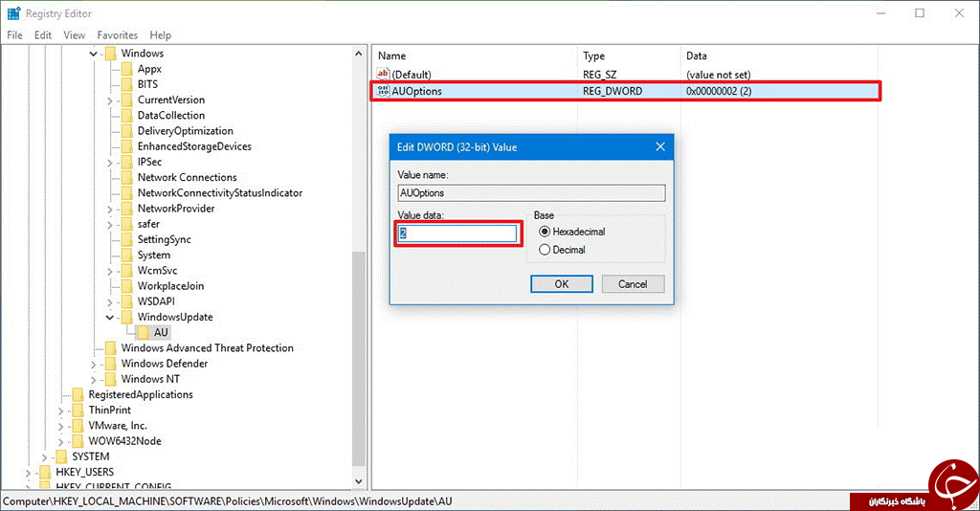Viewport: 980px width, 511px height.
Task: Select the RegisteredApplications key
Action: click(141, 395)
